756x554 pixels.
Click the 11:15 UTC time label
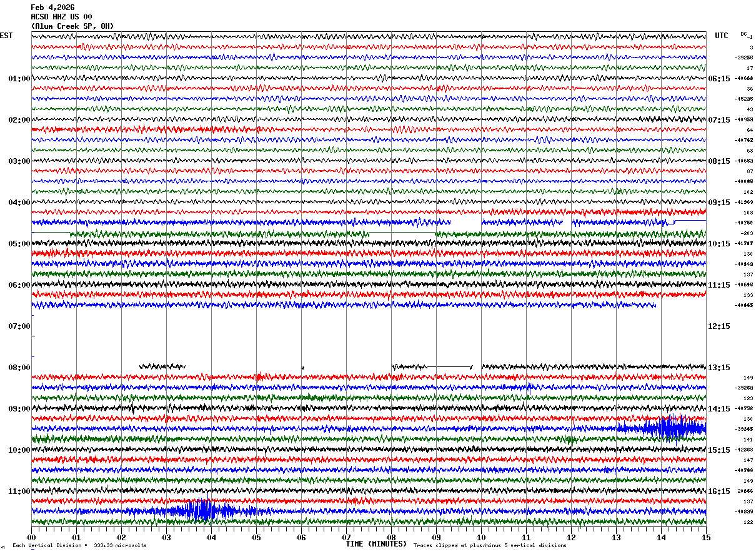(x=719, y=285)
